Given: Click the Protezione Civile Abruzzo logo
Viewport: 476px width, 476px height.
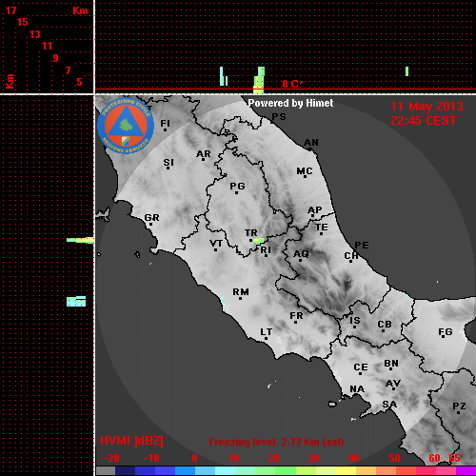Looking at the screenshot, I should tap(126, 126).
